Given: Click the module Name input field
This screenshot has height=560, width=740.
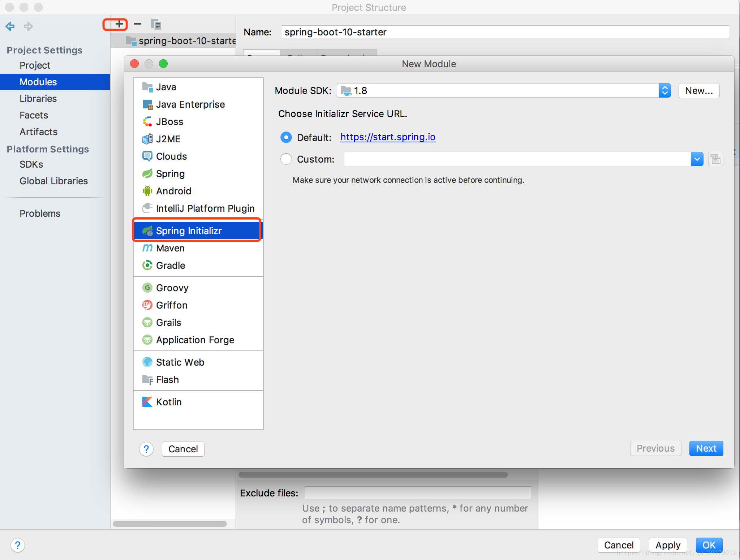Looking at the screenshot, I should (x=505, y=32).
